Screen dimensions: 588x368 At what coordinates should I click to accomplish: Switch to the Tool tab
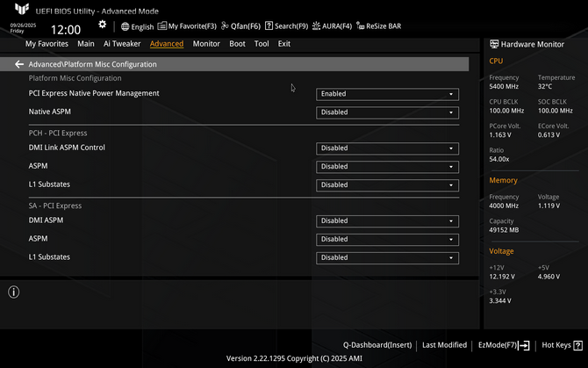(262, 44)
